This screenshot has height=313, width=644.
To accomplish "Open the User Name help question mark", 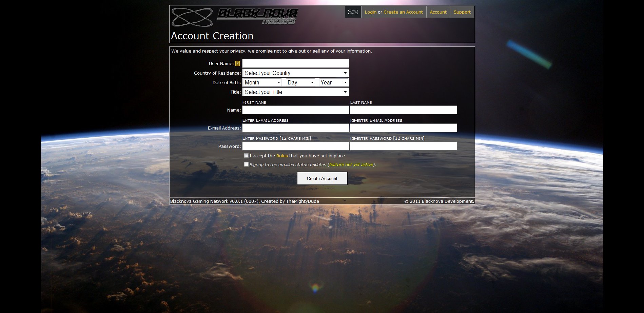I will pos(237,63).
